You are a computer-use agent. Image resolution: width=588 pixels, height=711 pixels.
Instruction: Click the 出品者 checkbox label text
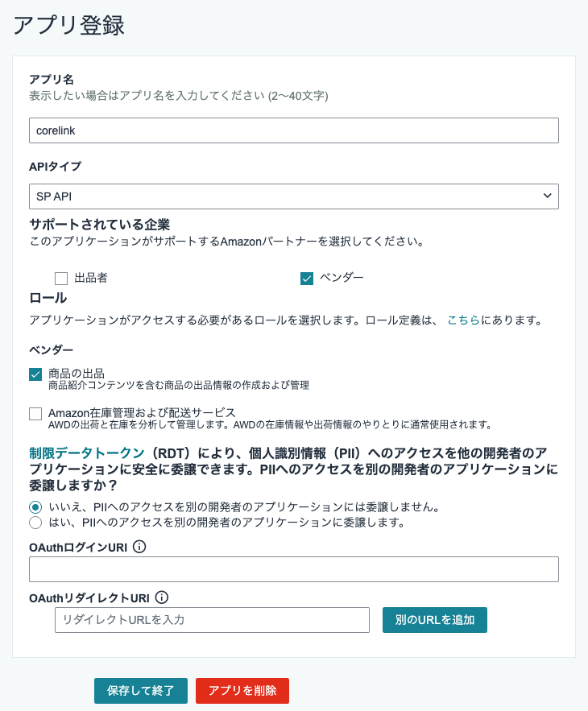(91, 278)
